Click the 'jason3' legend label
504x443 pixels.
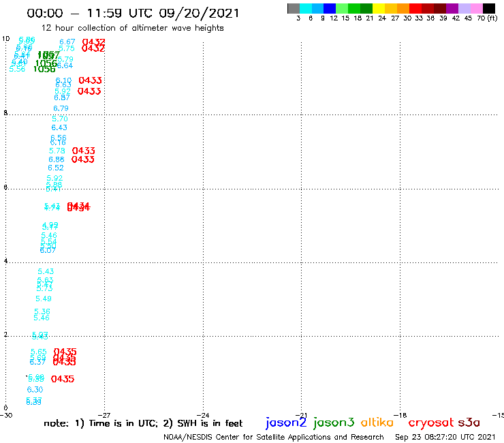(334, 423)
